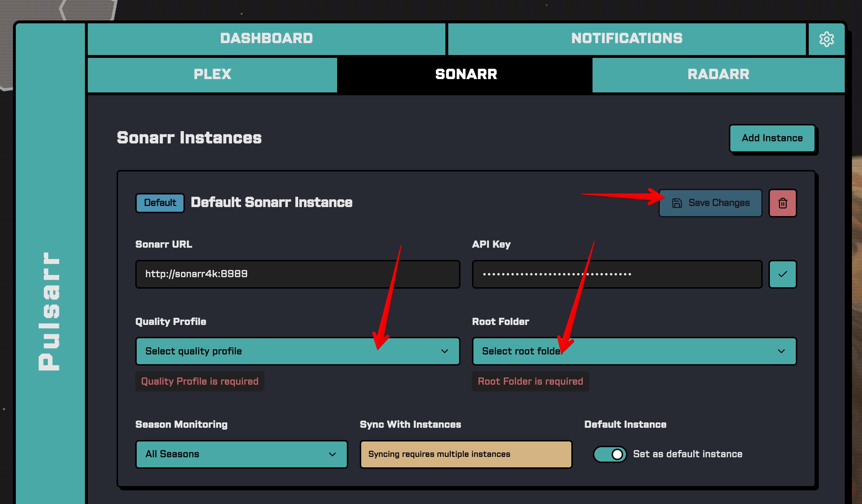Toggle Set as default instance switch
Viewport: 862px width, 504px height.
point(610,454)
